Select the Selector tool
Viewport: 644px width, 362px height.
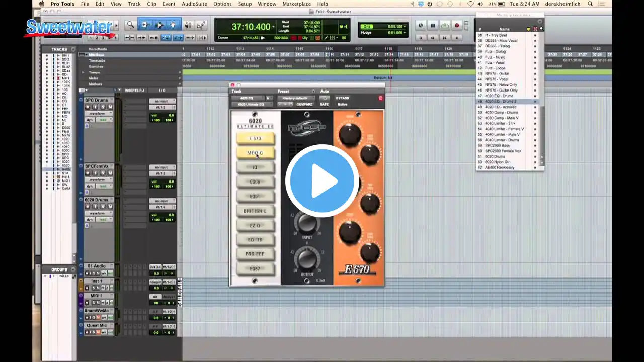pos(159,25)
